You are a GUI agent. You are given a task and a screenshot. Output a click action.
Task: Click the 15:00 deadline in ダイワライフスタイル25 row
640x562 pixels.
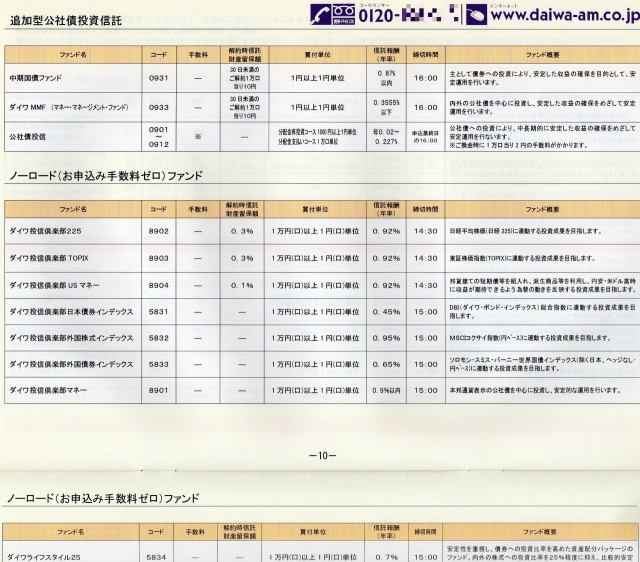pos(425,557)
